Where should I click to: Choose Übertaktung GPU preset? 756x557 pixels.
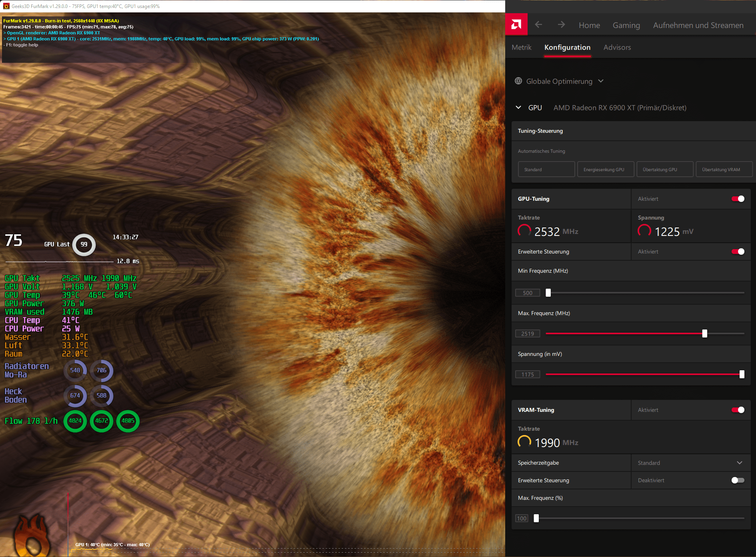point(665,169)
